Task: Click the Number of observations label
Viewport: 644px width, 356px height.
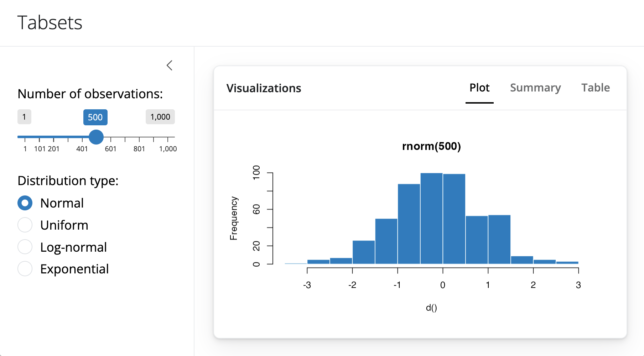Action: click(x=90, y=94)
